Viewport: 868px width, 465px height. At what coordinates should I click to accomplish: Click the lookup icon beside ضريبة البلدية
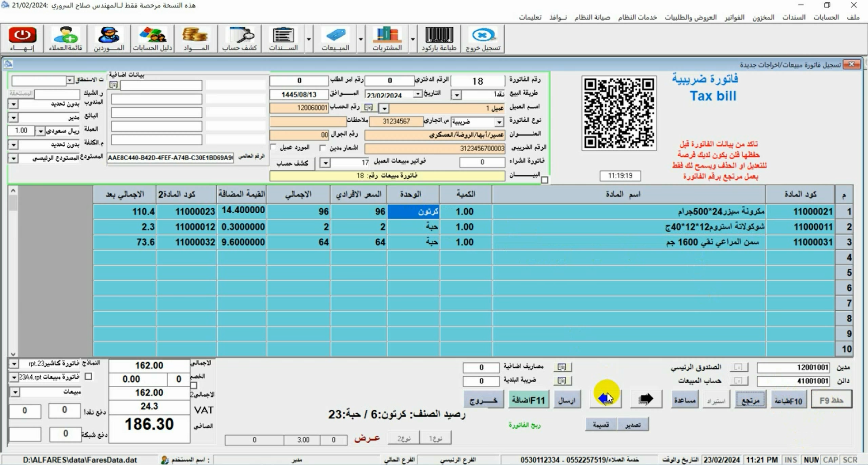point(562,381)
